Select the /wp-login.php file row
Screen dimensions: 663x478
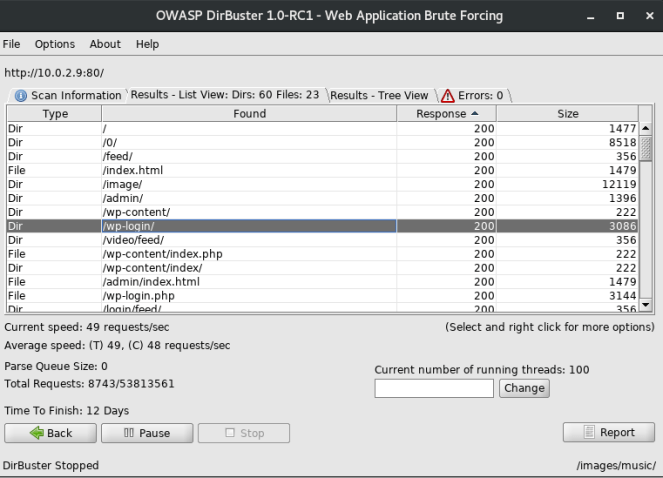(250, 296)
